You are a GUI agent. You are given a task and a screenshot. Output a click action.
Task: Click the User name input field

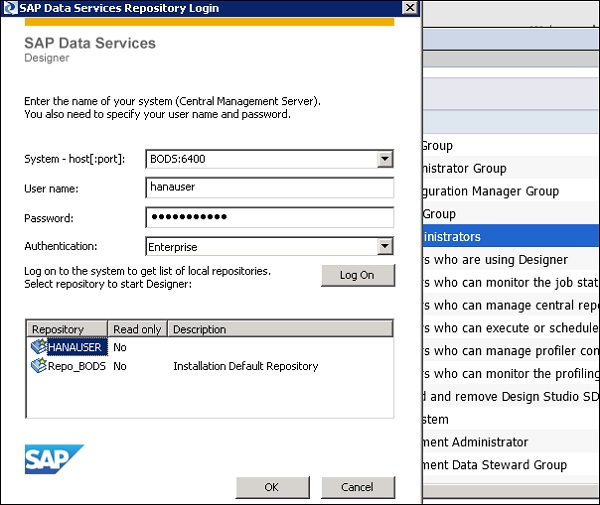point(269,188)
